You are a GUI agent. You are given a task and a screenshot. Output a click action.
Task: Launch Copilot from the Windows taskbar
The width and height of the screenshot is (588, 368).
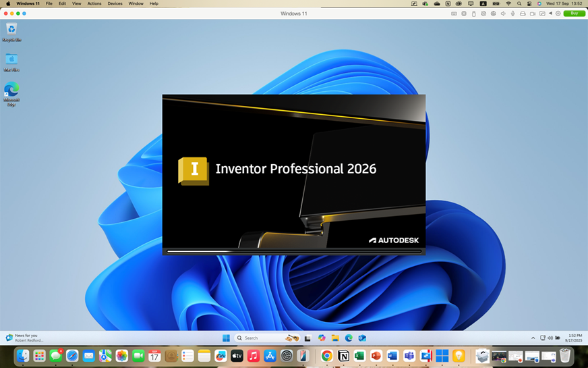click(x=322, y=338)
